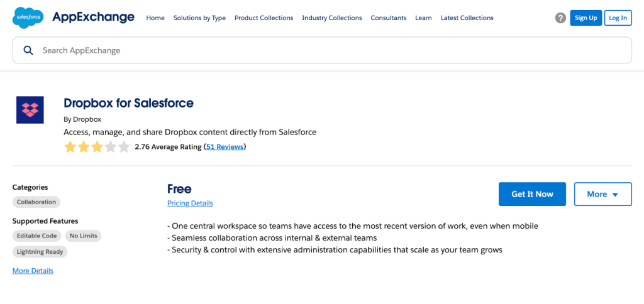Click the Log In button

[x=618, y=18]
